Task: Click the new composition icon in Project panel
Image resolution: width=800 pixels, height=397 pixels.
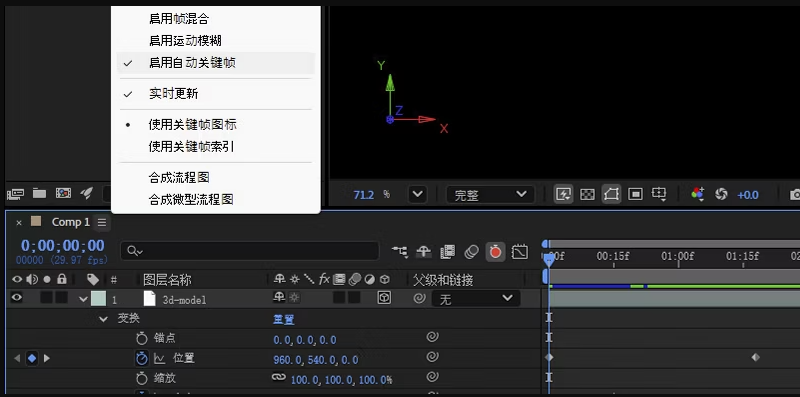Action: point(63,193)
